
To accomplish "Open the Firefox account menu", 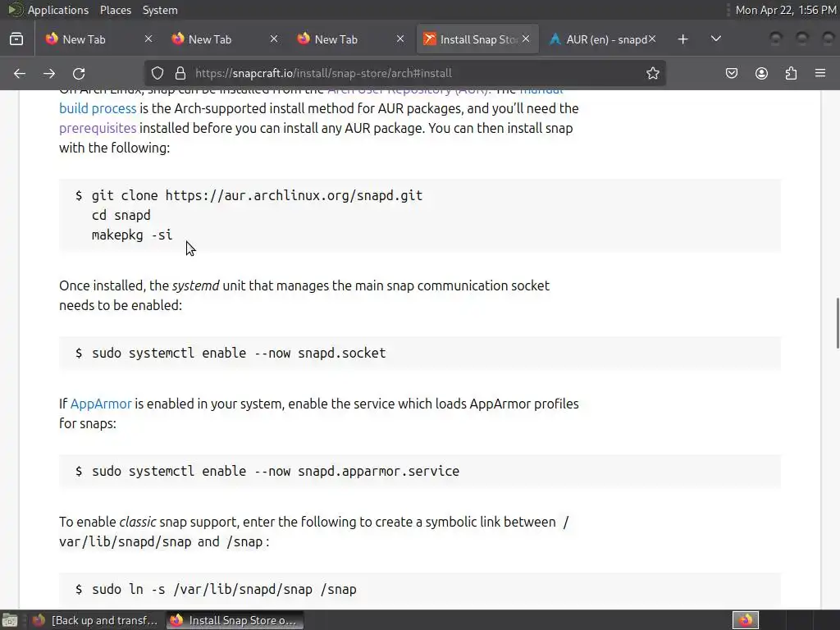I will (x=761, y=73).
